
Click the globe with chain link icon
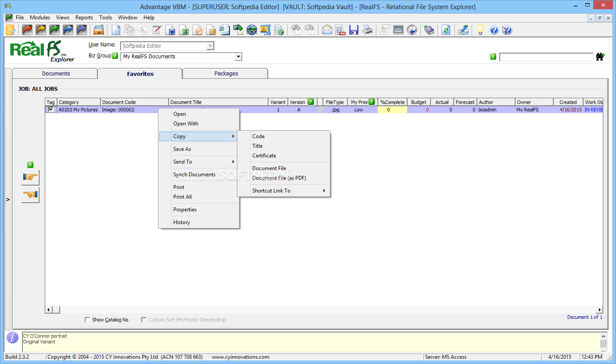[x=252, y=30]
